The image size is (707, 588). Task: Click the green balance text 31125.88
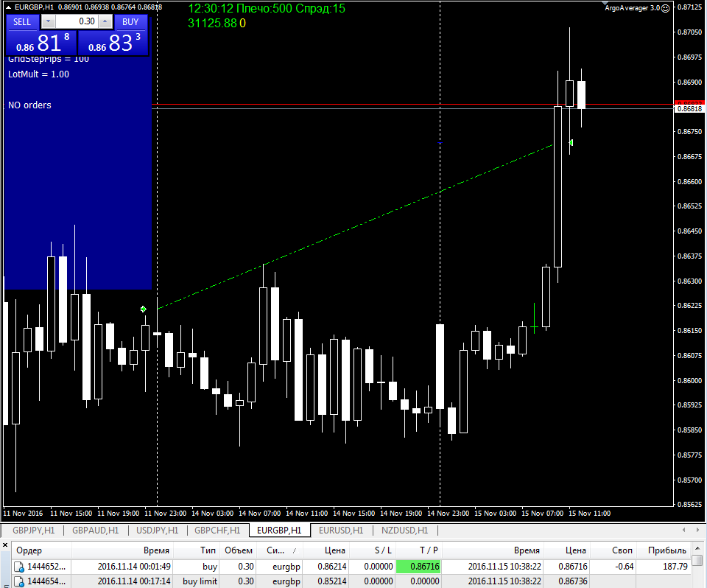click(212, 24)
